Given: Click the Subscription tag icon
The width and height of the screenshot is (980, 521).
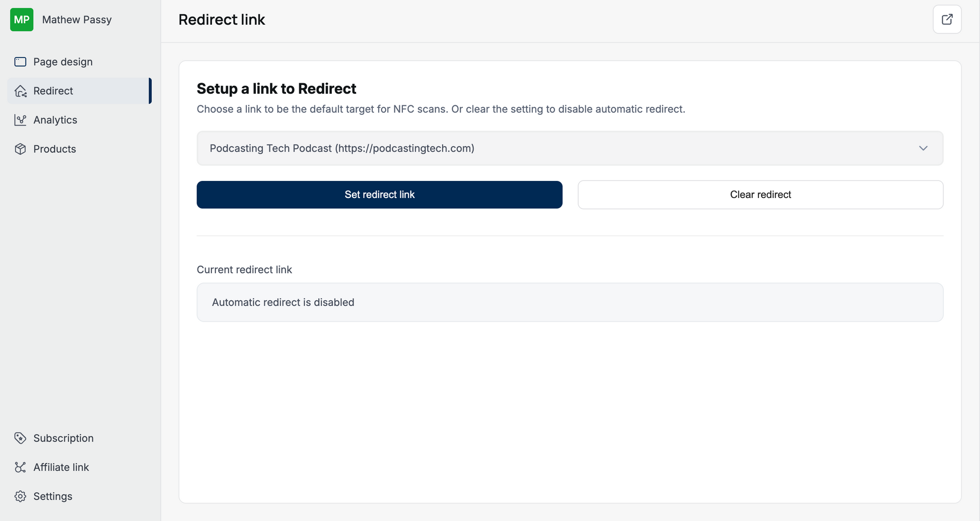Looking at the screenshot, I should (x=20, y=438).
